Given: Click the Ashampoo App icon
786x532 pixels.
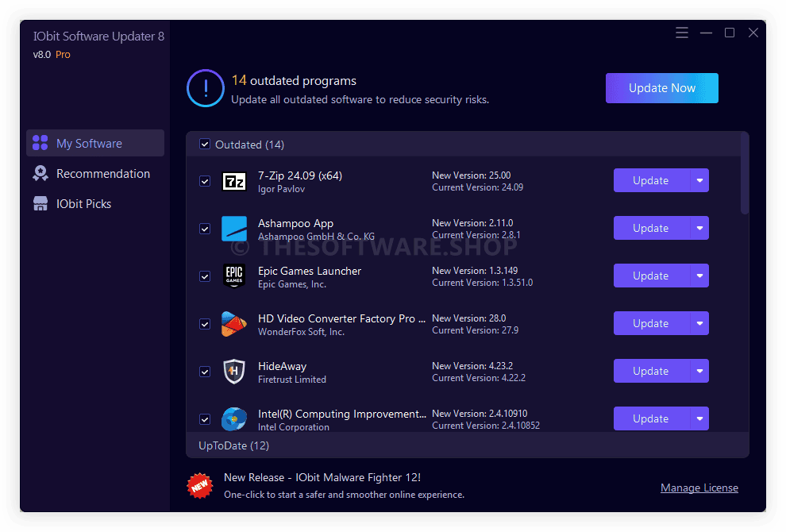Looking at the screenshot, I should click(234, 229).
